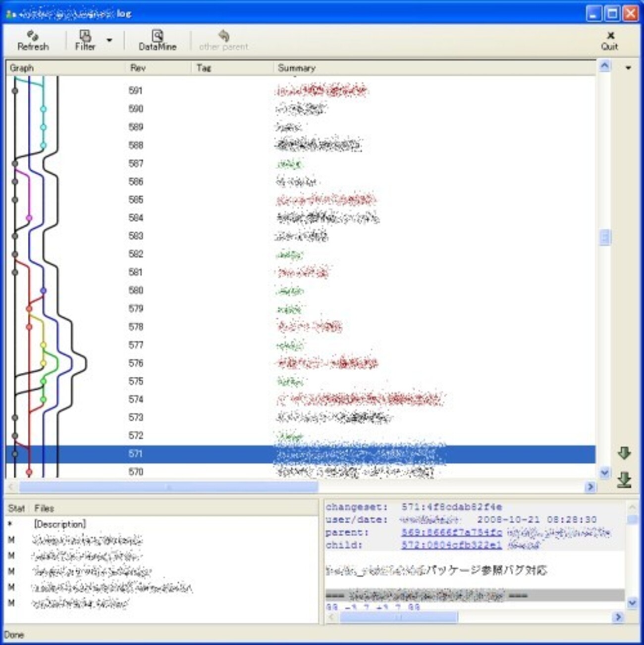The image size is (644, 645).
Task: Select revision 589 in the log
Action: tap(300, 127)
